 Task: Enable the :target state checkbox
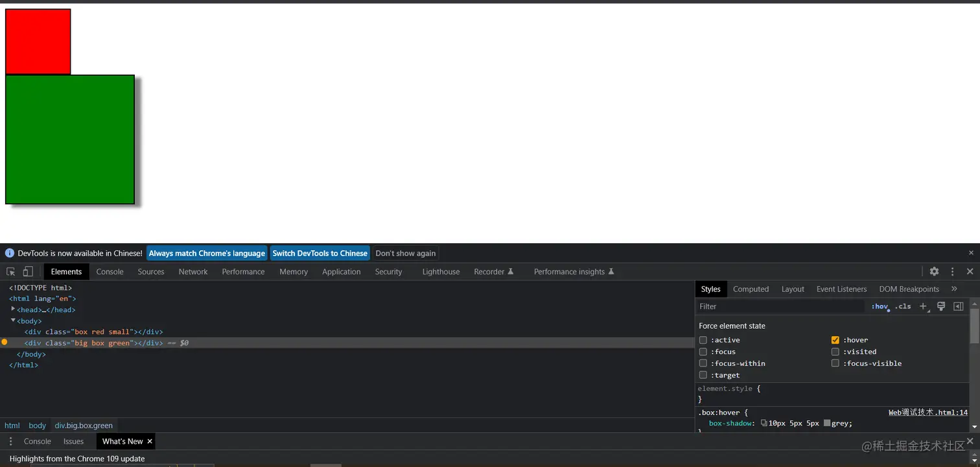point(703,375)
